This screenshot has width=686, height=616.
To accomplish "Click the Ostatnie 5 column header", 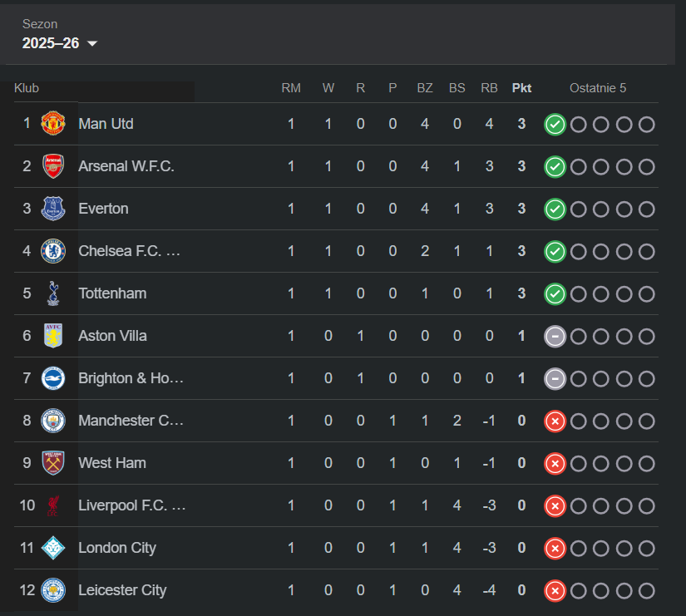I will pyautogui.click(x=598, y=88).
